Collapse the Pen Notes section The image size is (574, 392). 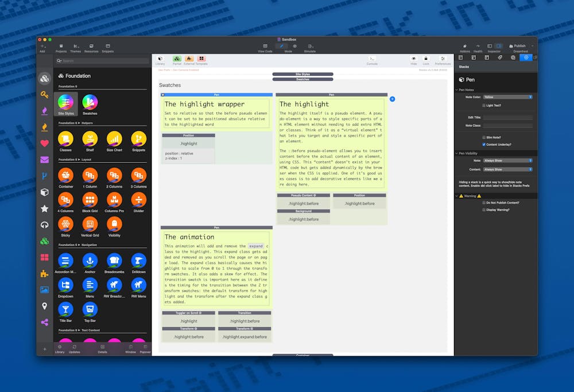coord(457,90)
